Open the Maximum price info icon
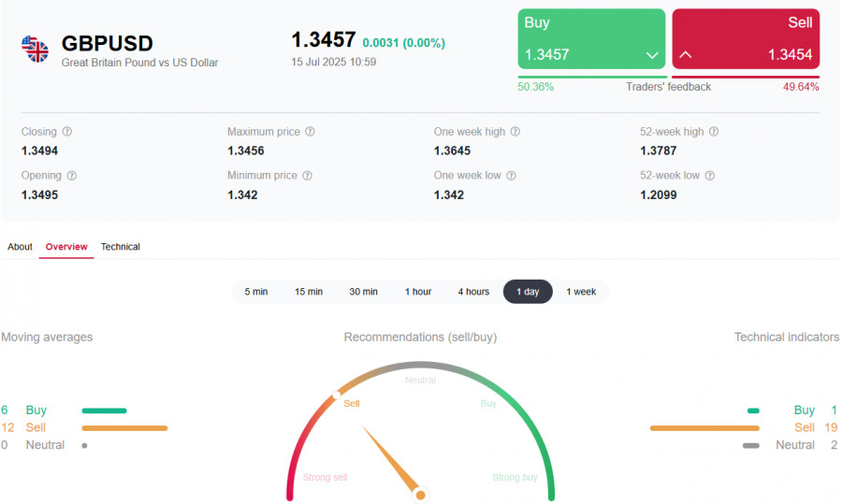Screen dimensions: 842x504 (x=310, y=132)
